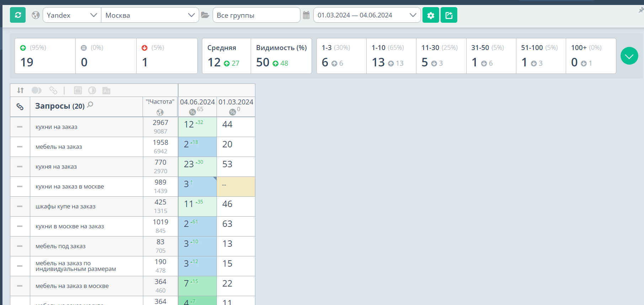Click the calendar icon before date range

tap(306, 15)
